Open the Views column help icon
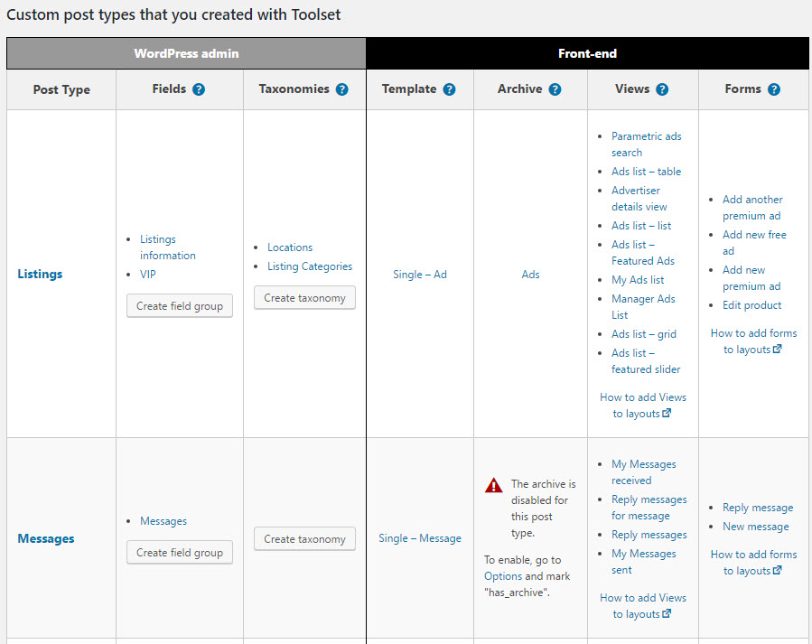812x644 pixels. point(662,89)
